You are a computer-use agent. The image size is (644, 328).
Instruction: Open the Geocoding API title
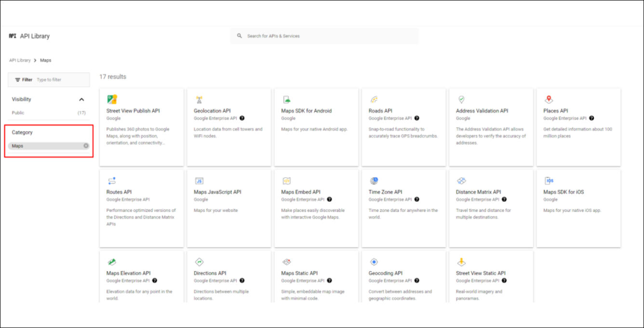pyautogui.click(x=386, y=273)
